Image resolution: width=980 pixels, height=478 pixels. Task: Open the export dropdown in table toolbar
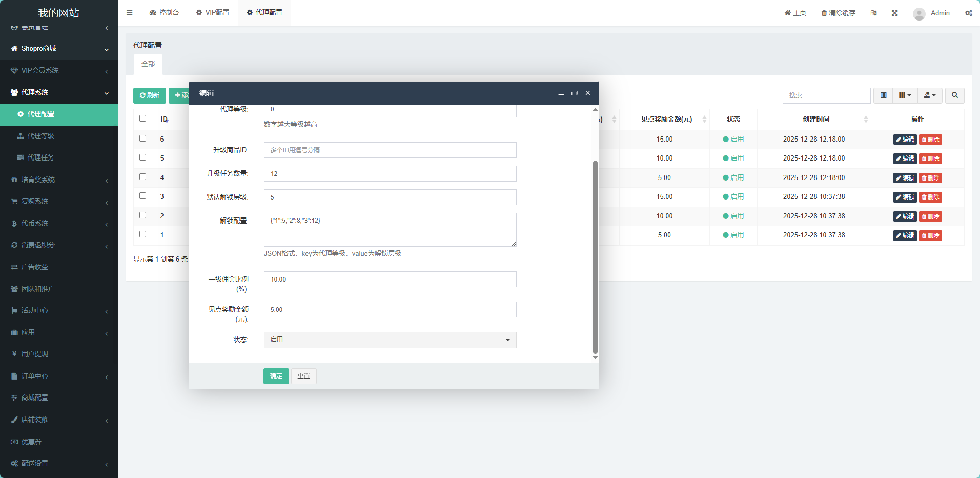(x=929, y=95)
